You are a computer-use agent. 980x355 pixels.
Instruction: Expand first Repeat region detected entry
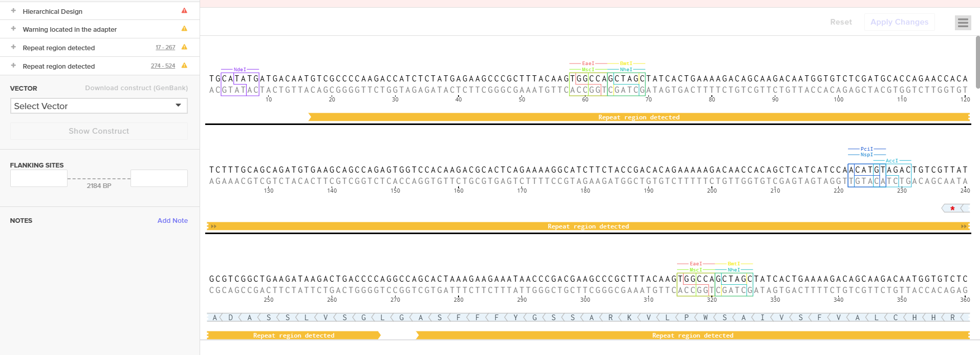[13, 47]
